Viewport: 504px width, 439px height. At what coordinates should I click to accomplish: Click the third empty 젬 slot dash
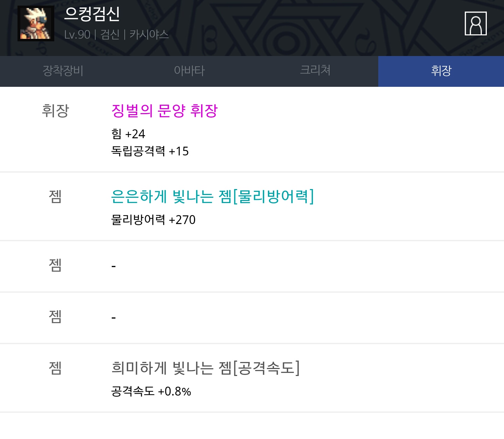(x=113, y=318)
